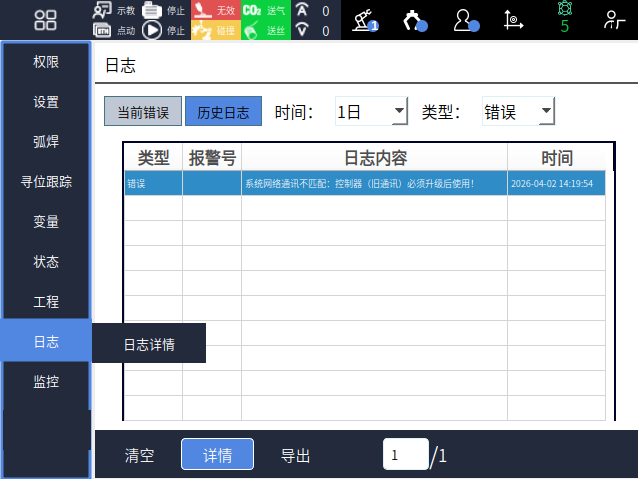Image resolution: width=638 pixels, height=479 pixels.
Task: Click the page number input field
Action: tap(405, 455)
